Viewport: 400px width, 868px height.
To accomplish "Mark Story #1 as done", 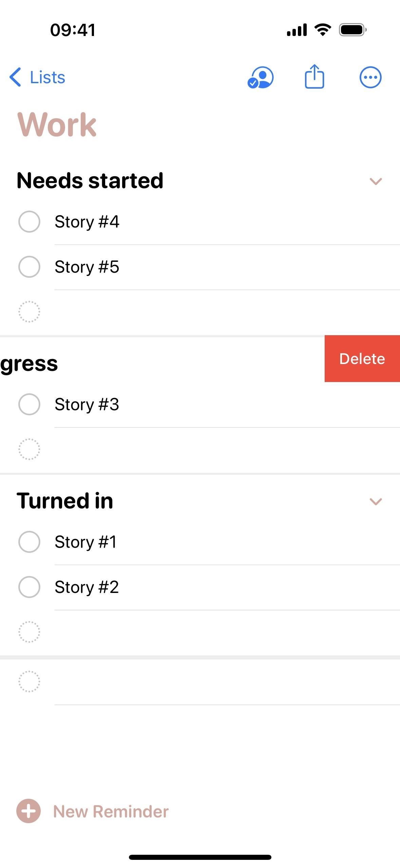I will 29,542.
